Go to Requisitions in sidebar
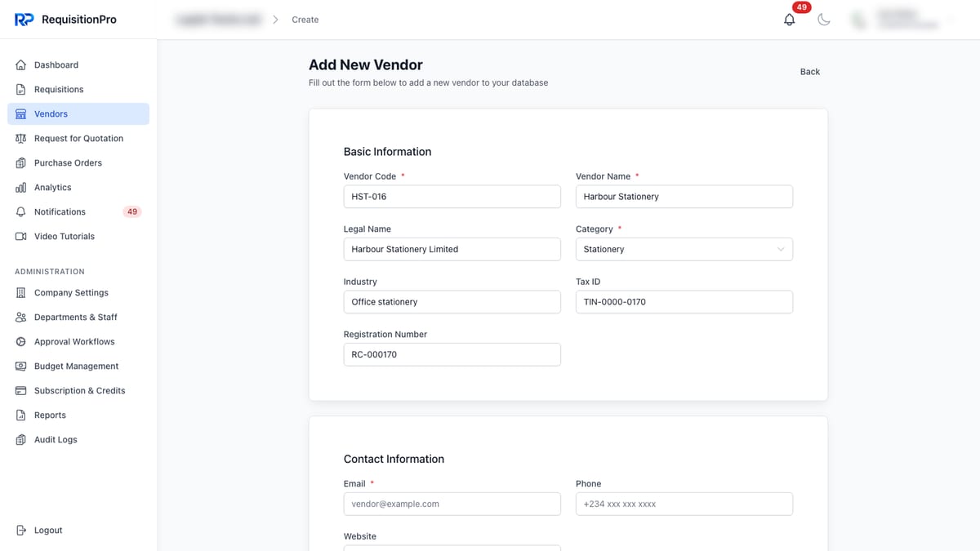Viewport: 980px width, 551px height. [x=78, y=90]
